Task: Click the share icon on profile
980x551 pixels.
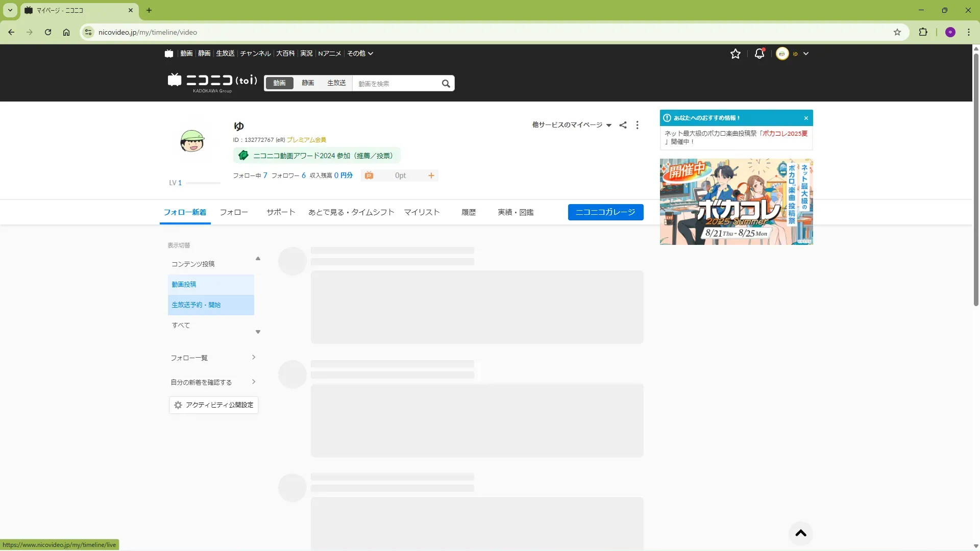Action: [623, 125]
